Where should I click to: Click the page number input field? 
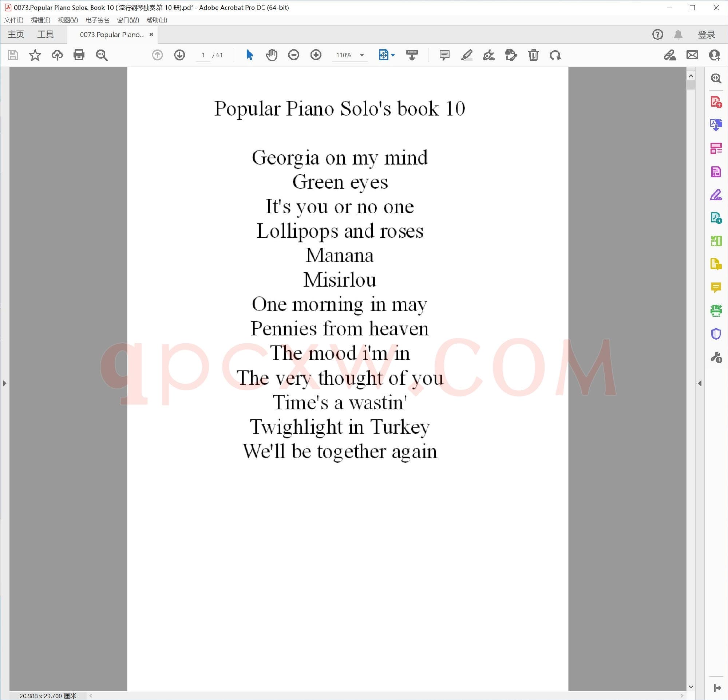(x=203, y=55)
